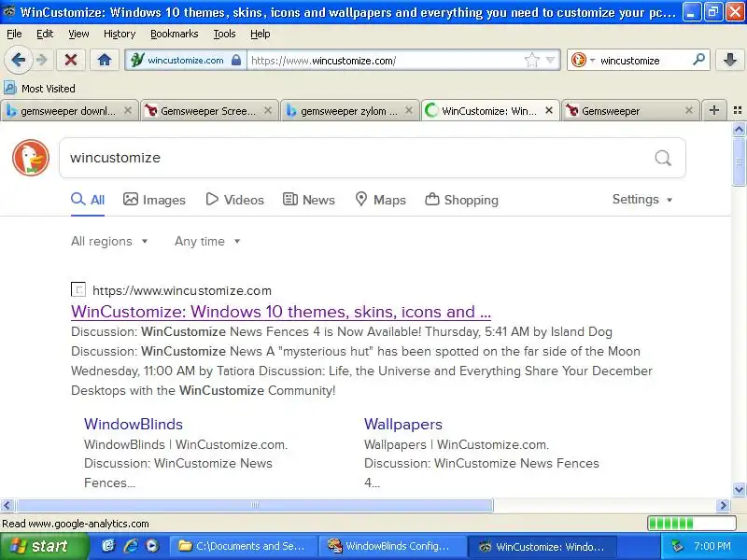747x560 pixels.
Task: Expand the All regions filter
Action: (109, 241)
